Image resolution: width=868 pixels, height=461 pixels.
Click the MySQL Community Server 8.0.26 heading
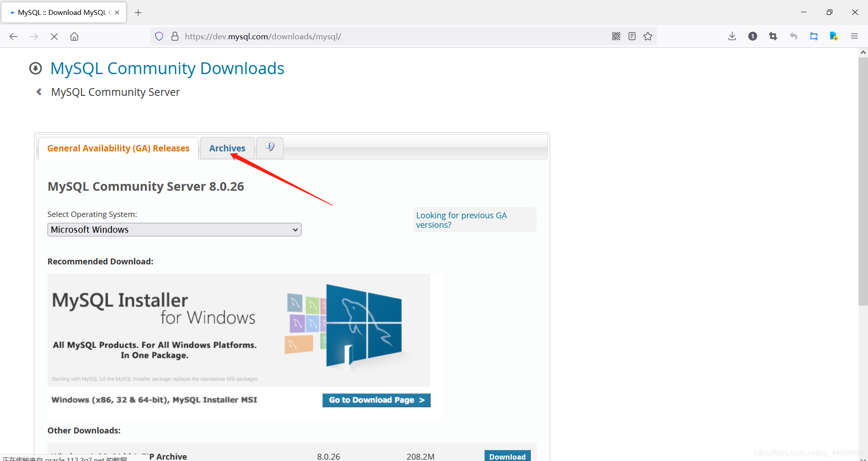point(146,187)
